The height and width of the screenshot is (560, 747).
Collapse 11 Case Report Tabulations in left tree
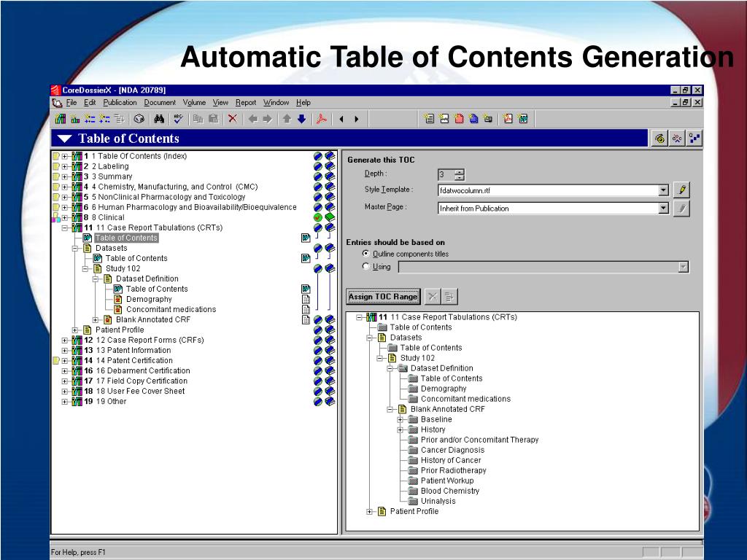click(65, 227)
